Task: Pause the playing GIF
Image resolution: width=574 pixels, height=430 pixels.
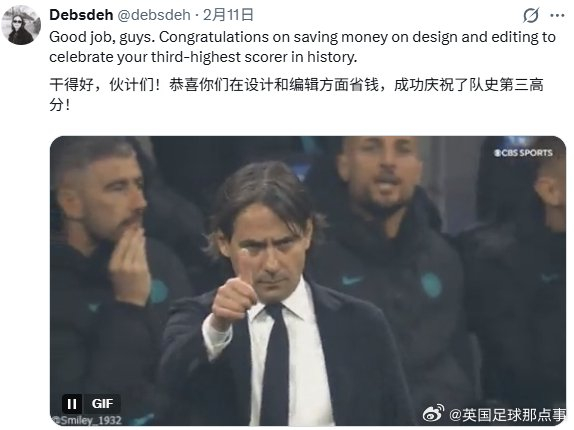Action: [x=72, y=404]
